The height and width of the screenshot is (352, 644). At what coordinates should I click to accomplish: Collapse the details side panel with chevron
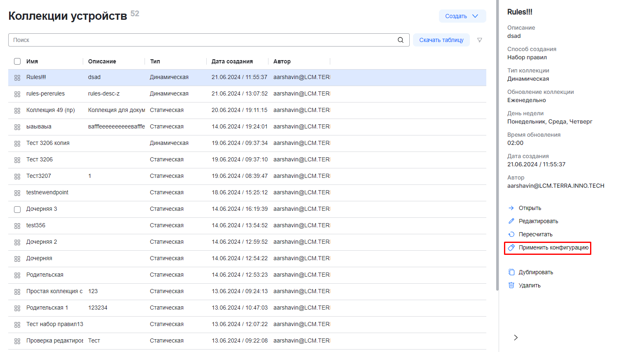[516, 338]
